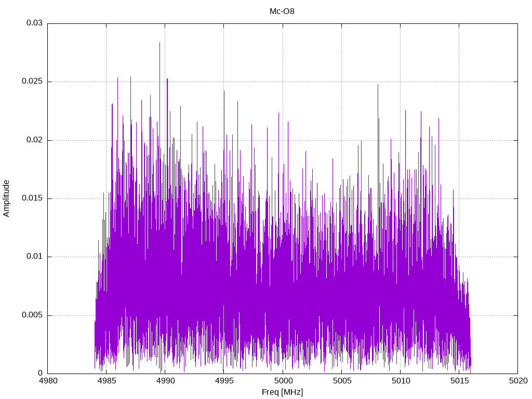The width and height of the screenshot is (532, 399).
Task: Click the y-axis tick label "0.03"
Action: 35,23
